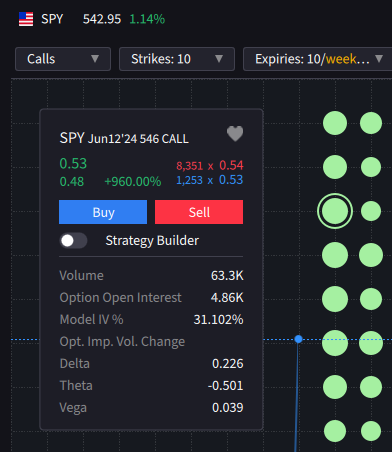Toggle the Strategy Builder switch

pos(73,240)
